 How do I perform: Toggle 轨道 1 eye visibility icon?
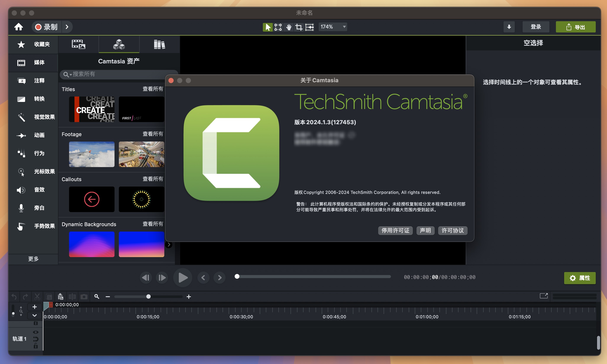pos(36,332)
